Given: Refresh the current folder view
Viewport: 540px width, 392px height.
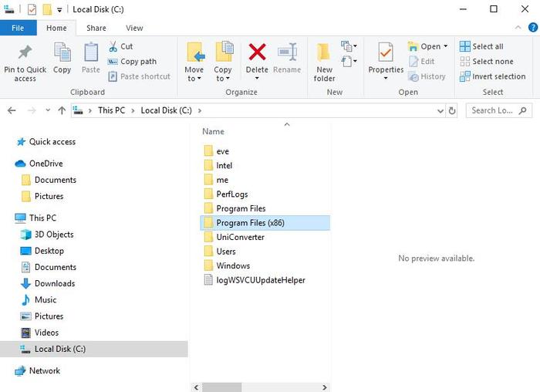Looking at the screenshot, I should [452, 110].
